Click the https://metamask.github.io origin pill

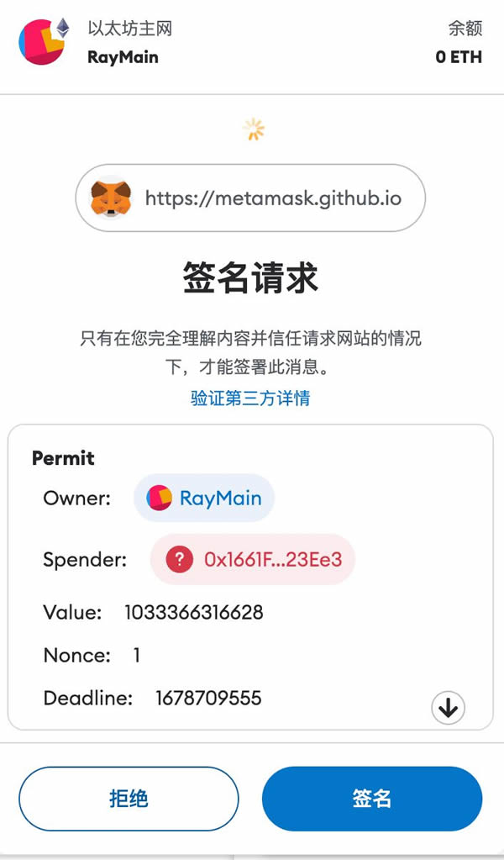pyautogui.click(x=250, y=198)
